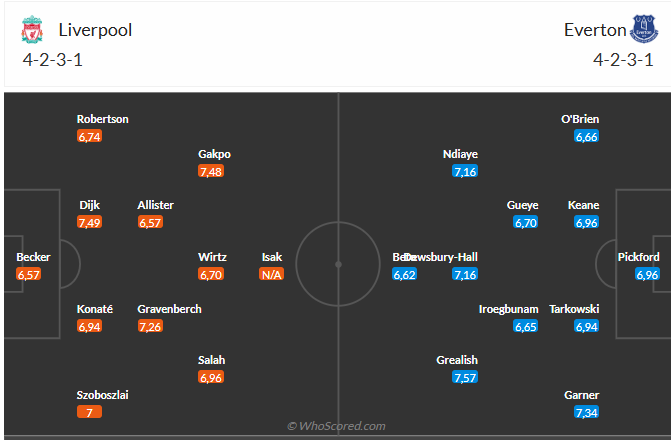
Task: Click the WhoScored.com watermark
Action: point(337,426)
